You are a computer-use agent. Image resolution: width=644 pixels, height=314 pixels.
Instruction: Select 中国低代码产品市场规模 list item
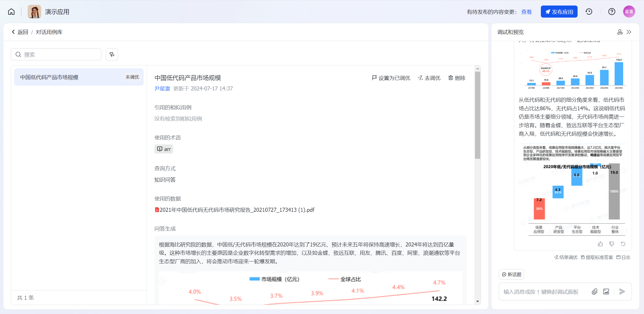tap(79, 77)
